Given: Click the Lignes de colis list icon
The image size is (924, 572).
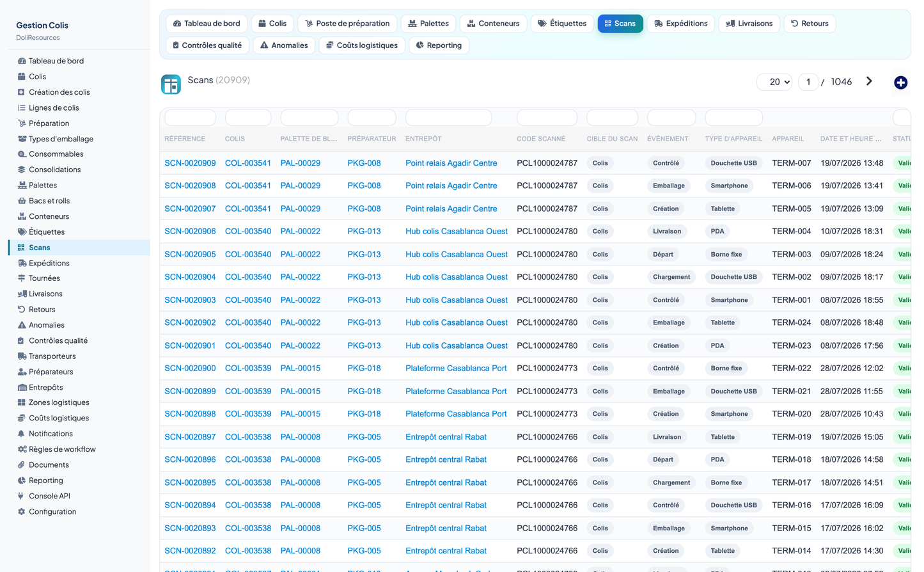Looking at the screenshot, I should (22, 108).
